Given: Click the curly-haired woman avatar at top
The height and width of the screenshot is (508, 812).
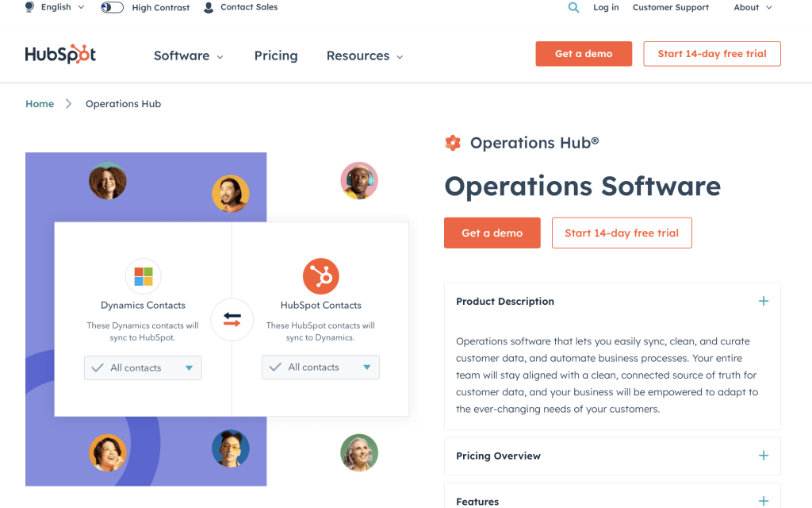Looking at the screenshot, I should [108, 181].
